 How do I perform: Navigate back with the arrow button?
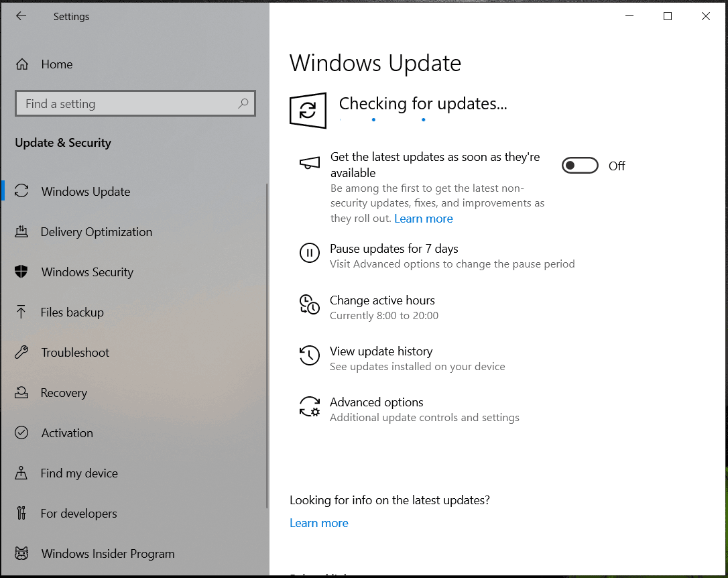(x=21, y=15)
